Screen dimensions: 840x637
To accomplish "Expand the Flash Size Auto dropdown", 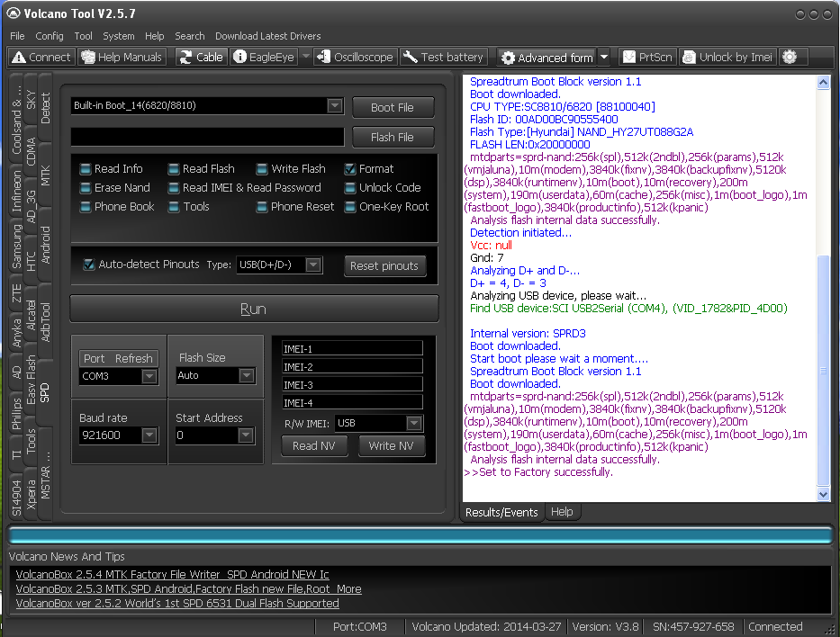I will (x=246, y=376).
